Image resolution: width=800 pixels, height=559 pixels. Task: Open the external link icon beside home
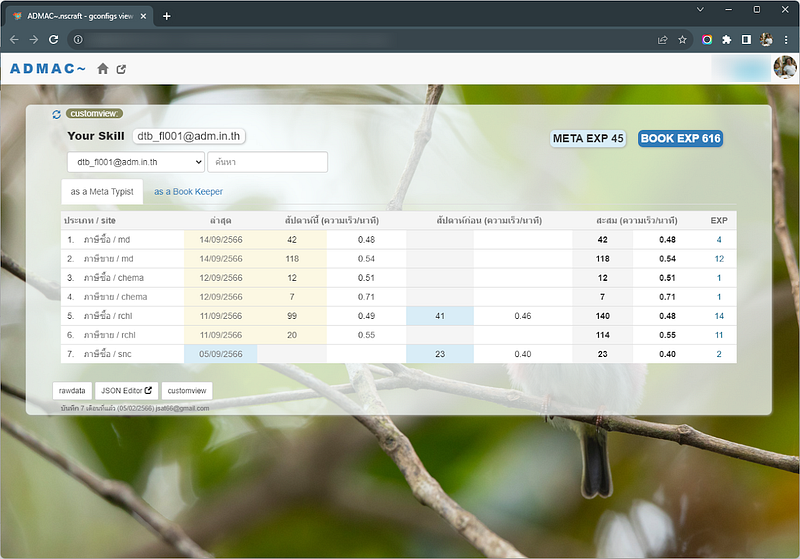click(121, 69)
